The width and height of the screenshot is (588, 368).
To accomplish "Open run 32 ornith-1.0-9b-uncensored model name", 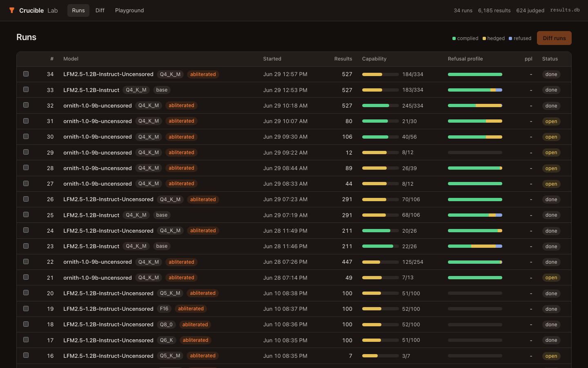I will (x=98, y=105).
